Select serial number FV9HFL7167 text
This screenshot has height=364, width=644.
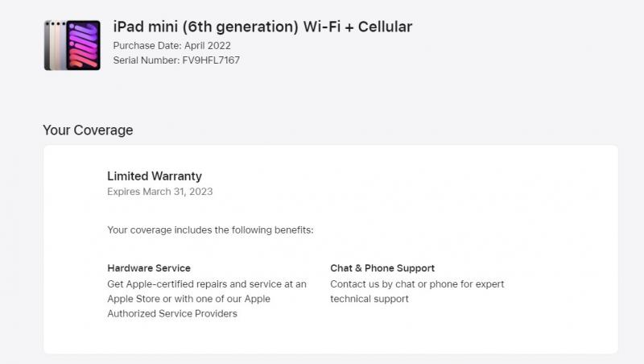coord(211,60)
